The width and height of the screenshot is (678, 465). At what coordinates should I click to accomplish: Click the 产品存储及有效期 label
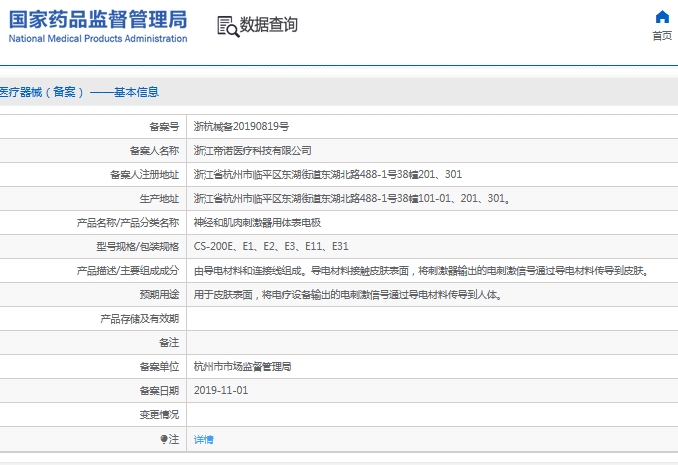pyautogui.click(x=140, y=319)
